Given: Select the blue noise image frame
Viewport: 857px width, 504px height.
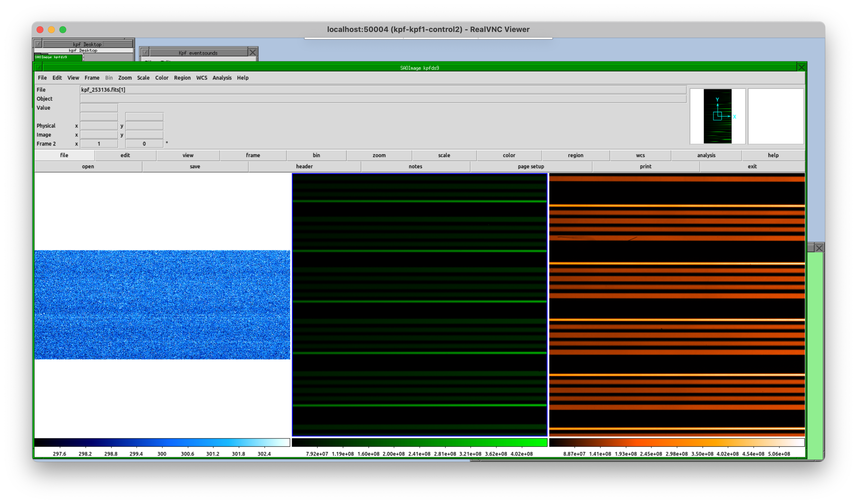Looking at the screenshot, I should pos(162,305).
